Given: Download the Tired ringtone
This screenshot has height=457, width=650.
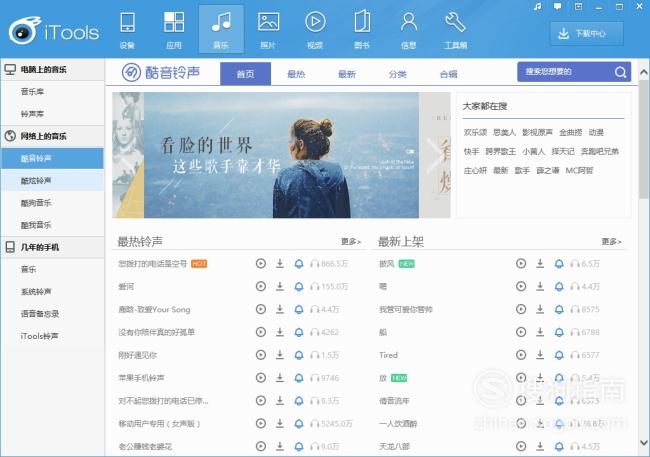Looking at the screenshot, I should point(540,355).
